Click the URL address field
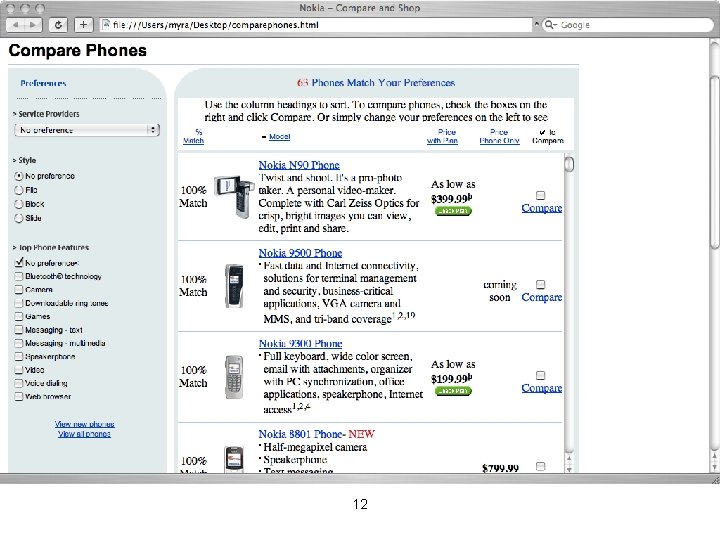 tap(316, 25)
